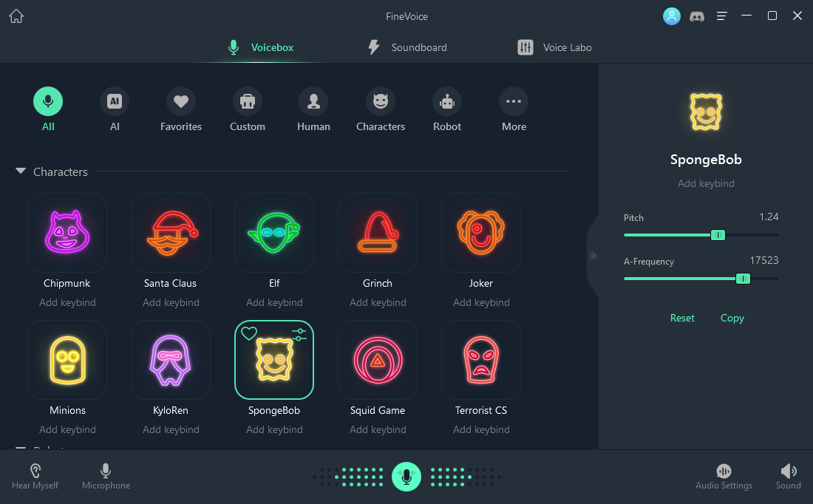The width and height of the screenshot is (813, 504).
Task: Open Discord community link icon
Action: (x=697, y=16)
